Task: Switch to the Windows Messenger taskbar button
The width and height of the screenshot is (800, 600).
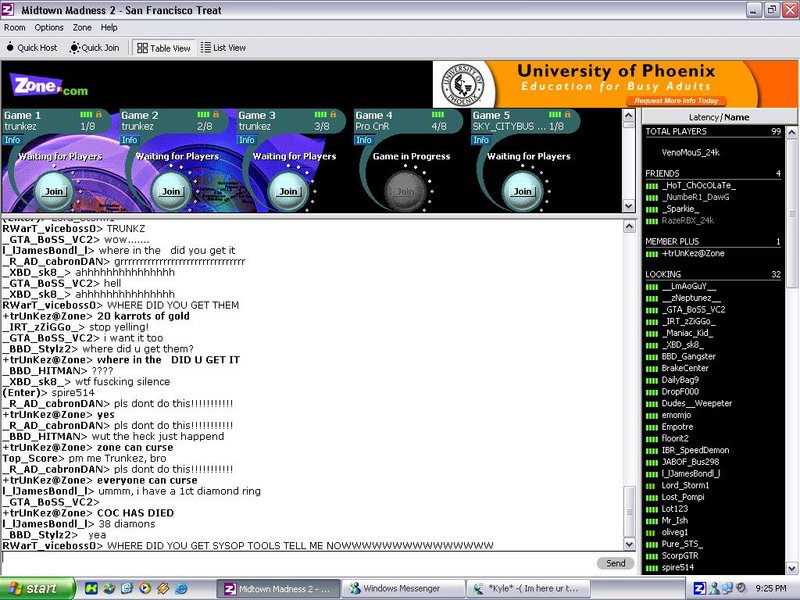Action: point(403,589)
